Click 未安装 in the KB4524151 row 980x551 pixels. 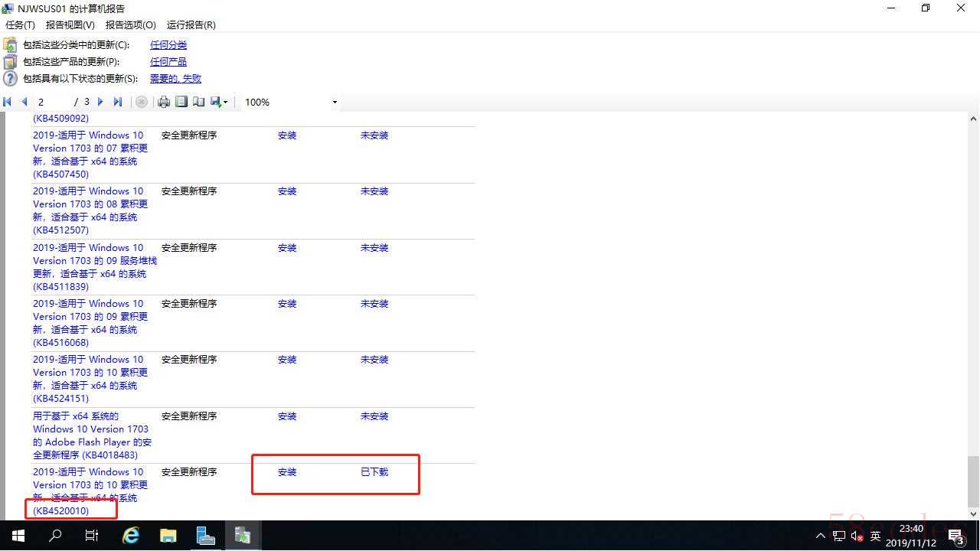click(x=374, y=360)
